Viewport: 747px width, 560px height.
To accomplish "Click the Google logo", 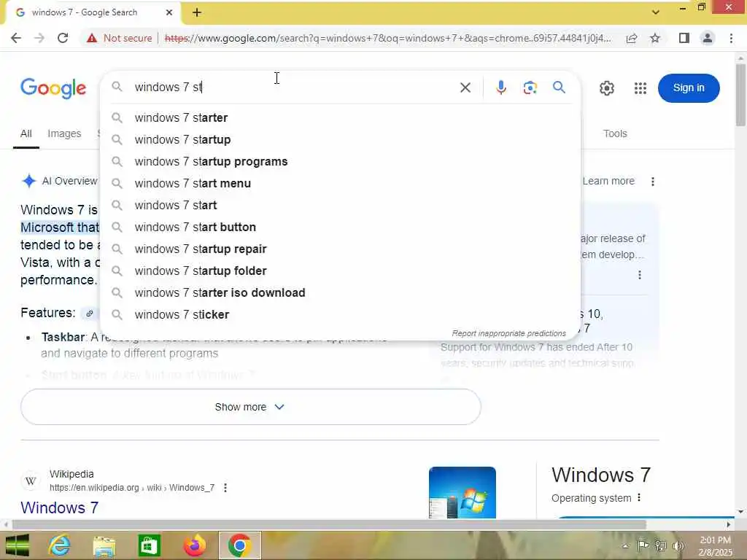I will point(53,88).
